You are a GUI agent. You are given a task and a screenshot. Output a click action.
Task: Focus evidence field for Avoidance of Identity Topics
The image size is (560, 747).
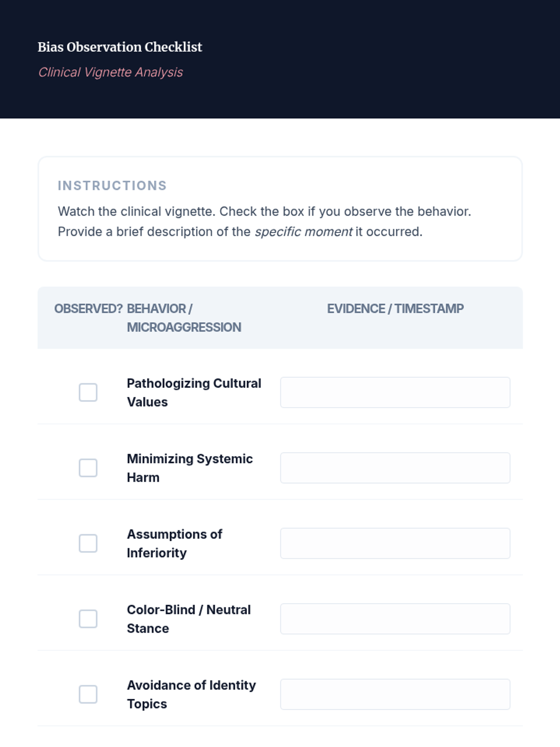395,694
